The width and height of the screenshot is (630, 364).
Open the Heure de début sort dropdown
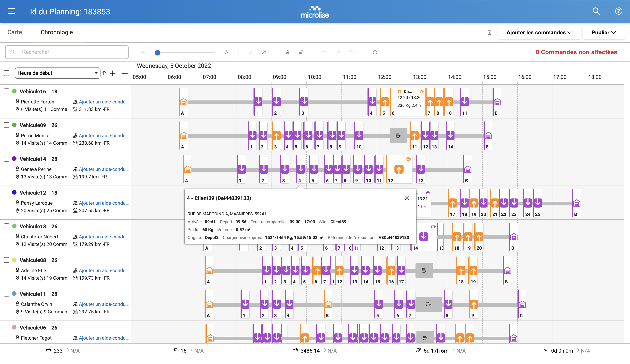tap(58, 73)
